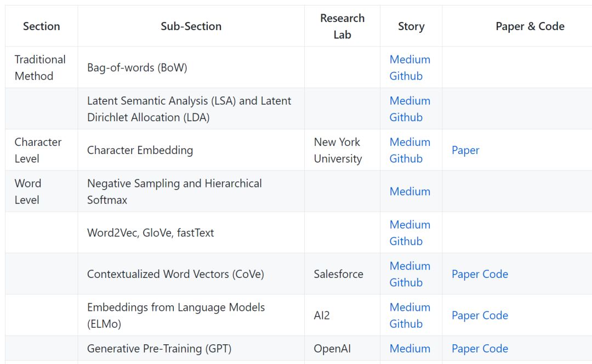Open Medium story for Generative Pre-Training (GPT)

(x=409, y=349)
